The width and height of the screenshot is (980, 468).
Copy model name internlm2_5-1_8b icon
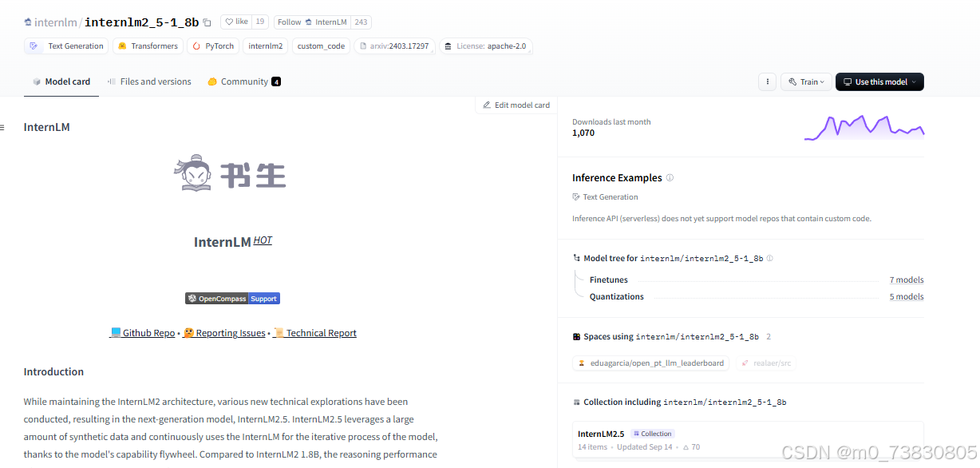point(207,22)
